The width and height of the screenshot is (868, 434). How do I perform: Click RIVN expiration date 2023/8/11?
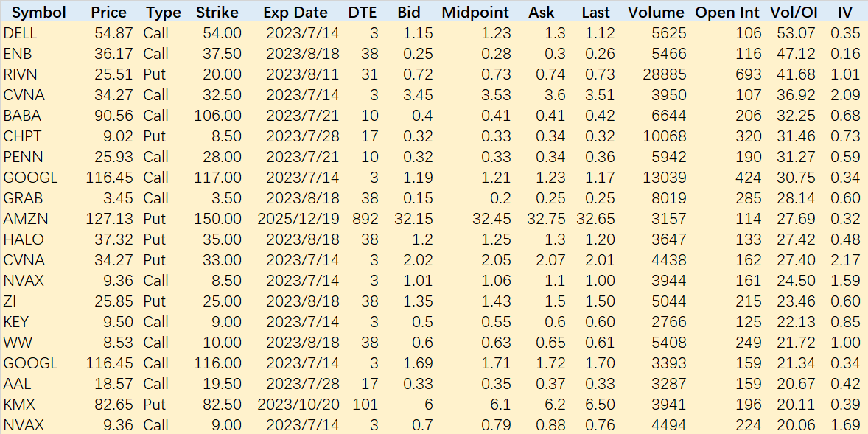click(302, 74)
